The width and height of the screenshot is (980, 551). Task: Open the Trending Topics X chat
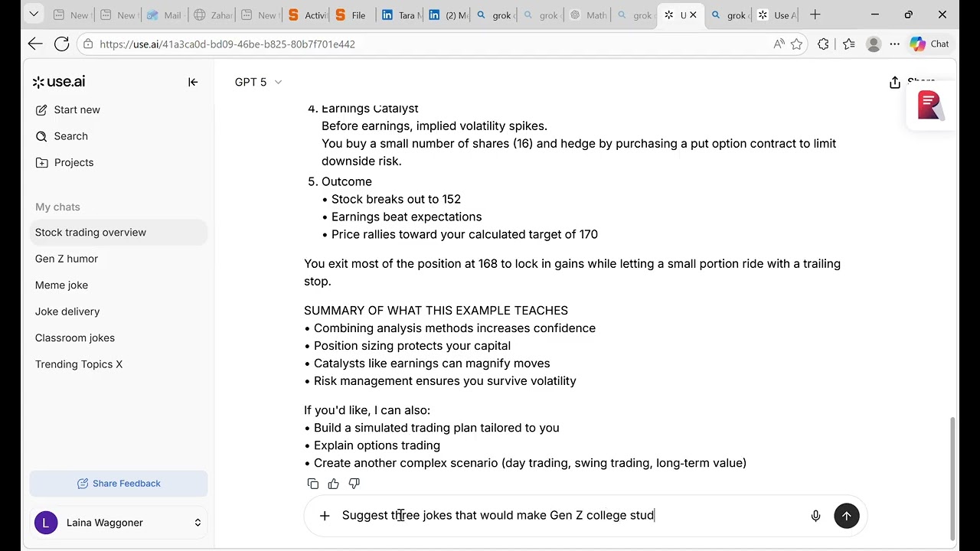(119, 364)
